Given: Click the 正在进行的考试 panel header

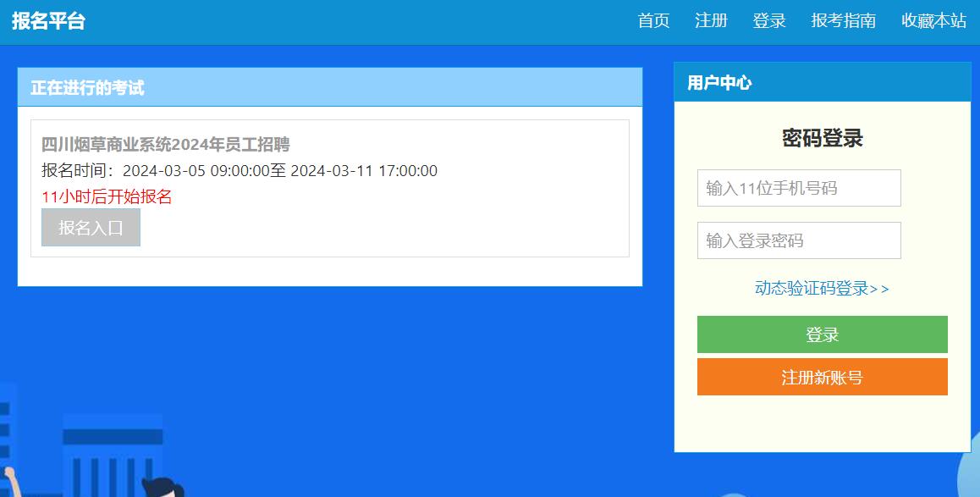Looking at the screenshot, I should tap(330, 87).
